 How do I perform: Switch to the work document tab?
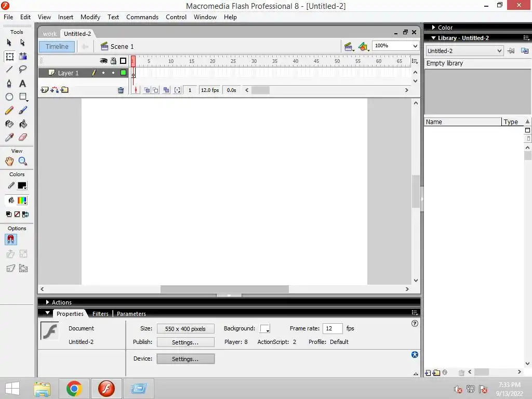pos(50,34)
